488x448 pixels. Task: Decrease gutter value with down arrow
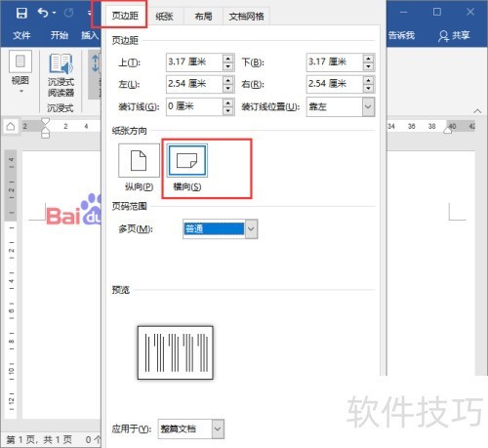pyautogui.click(x=228, y=111)
